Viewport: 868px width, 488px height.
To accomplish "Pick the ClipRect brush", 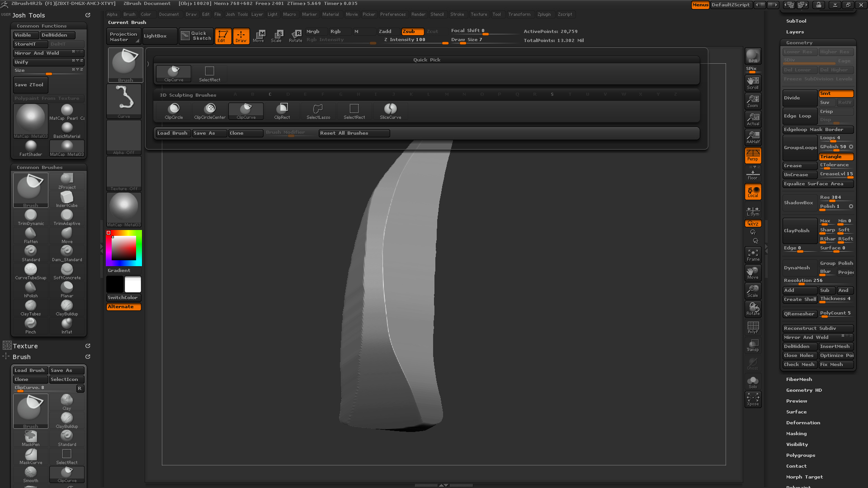I will [x=282, y=111].
